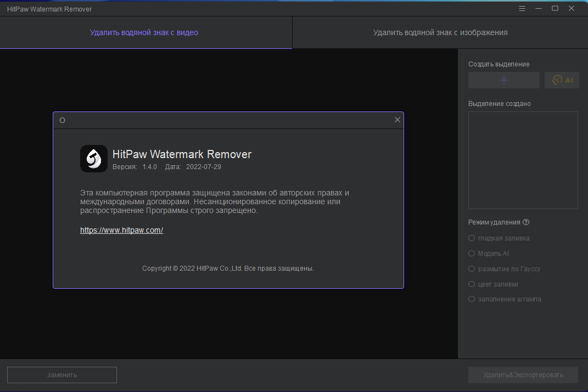Click Удалить&Экспортировать button
The image size is (588, 392).
click(x=523, y=375)
